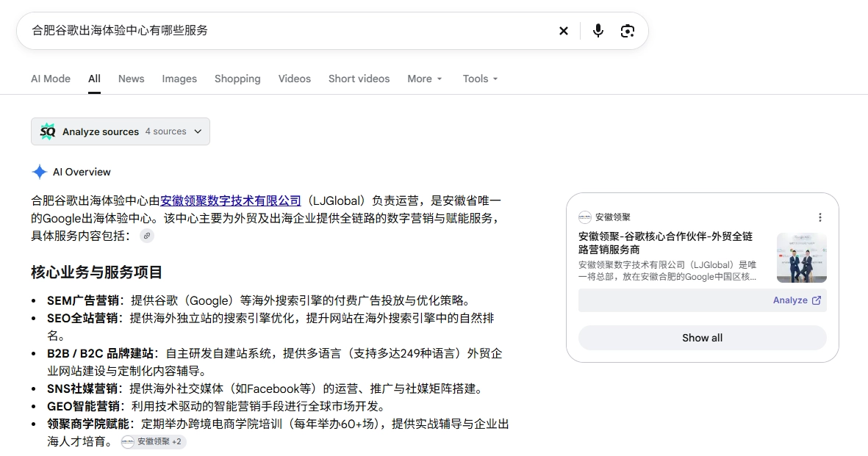
Task: Click source card thumbnail of two men
Action: point(802,257)
